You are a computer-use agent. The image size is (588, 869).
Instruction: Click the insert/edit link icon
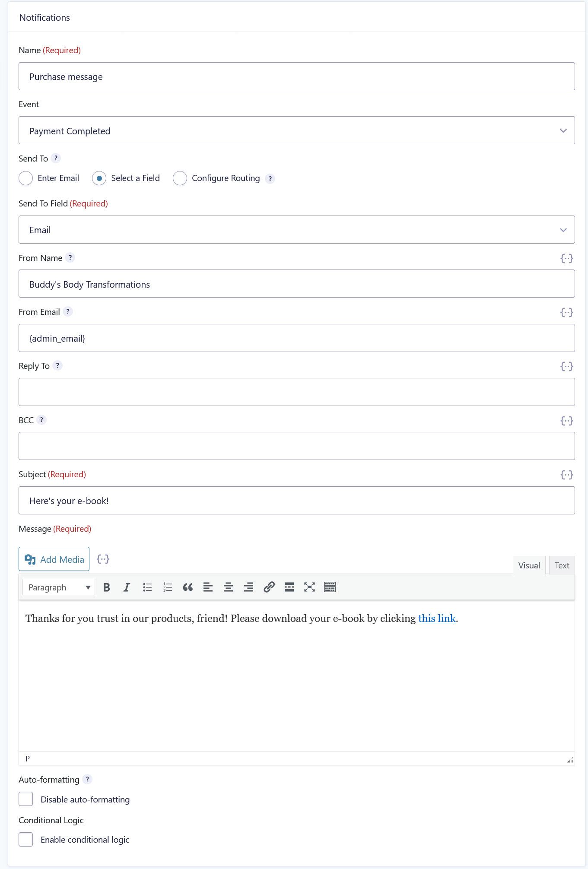(x=269, y=587)
